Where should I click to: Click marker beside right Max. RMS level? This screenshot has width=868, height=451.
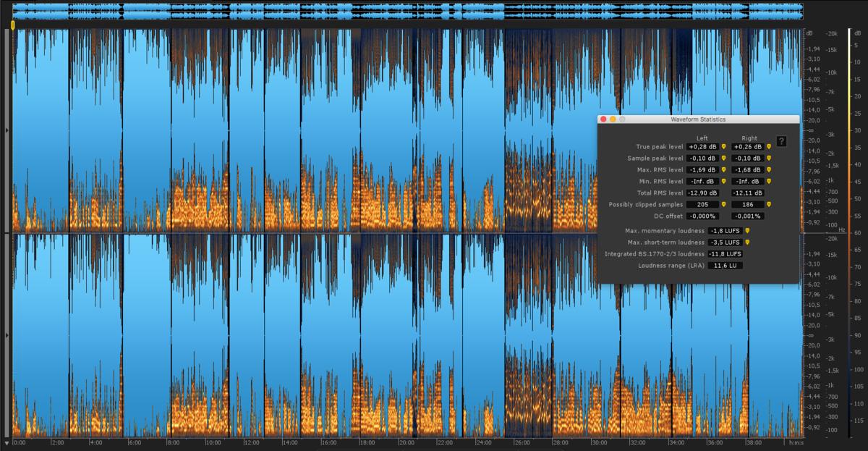[x=769, y=170]
